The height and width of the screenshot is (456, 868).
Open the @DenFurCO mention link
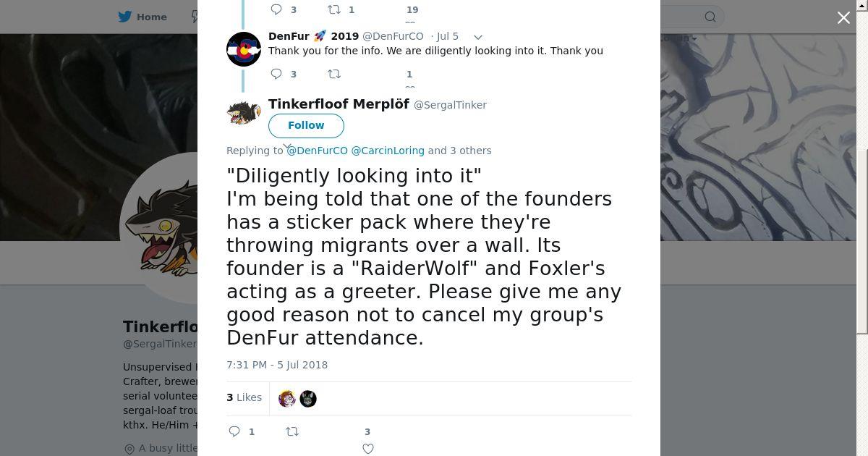point(317,151)
